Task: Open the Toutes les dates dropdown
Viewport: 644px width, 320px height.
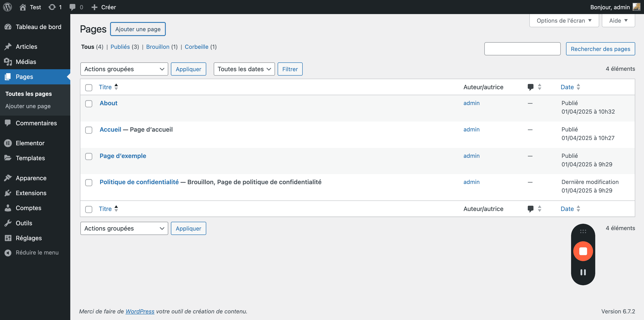Action: click(244, 69)
